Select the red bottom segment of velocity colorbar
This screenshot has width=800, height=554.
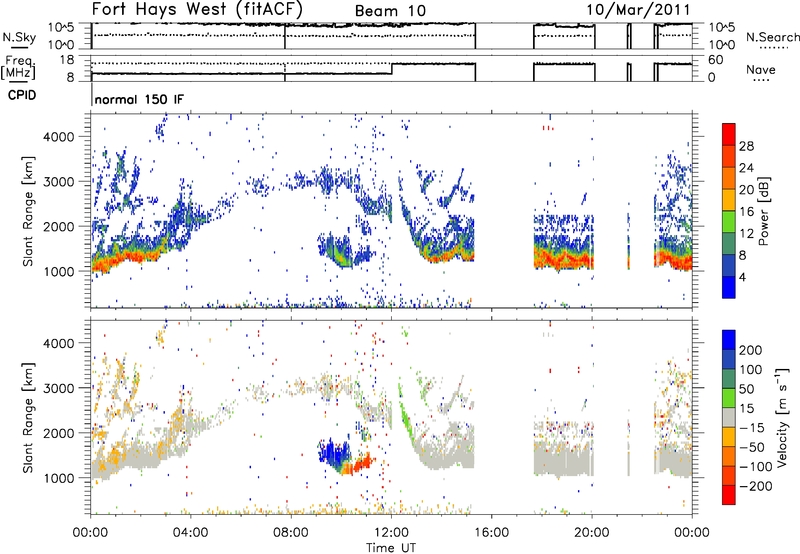point(729,495)
